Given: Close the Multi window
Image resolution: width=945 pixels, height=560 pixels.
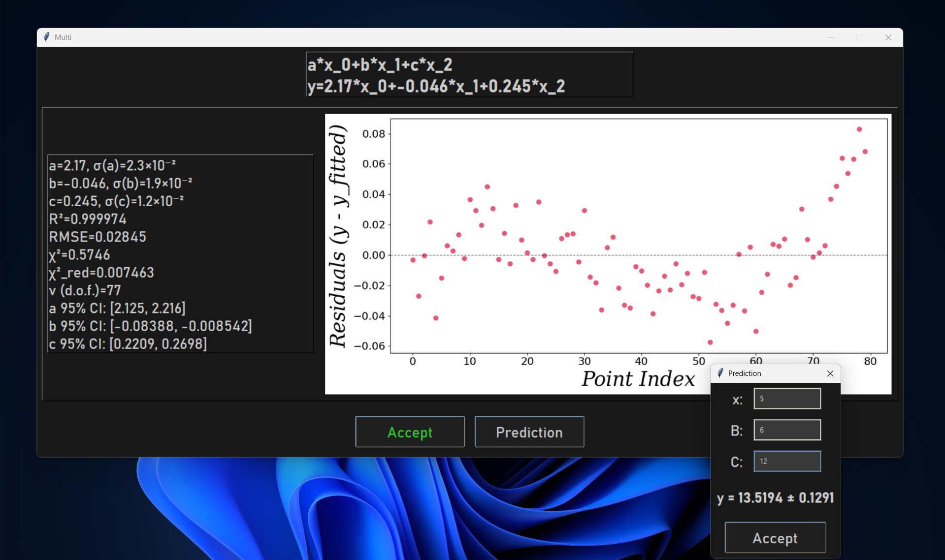Looking at the screenshot, I should (x=888, y=37).
